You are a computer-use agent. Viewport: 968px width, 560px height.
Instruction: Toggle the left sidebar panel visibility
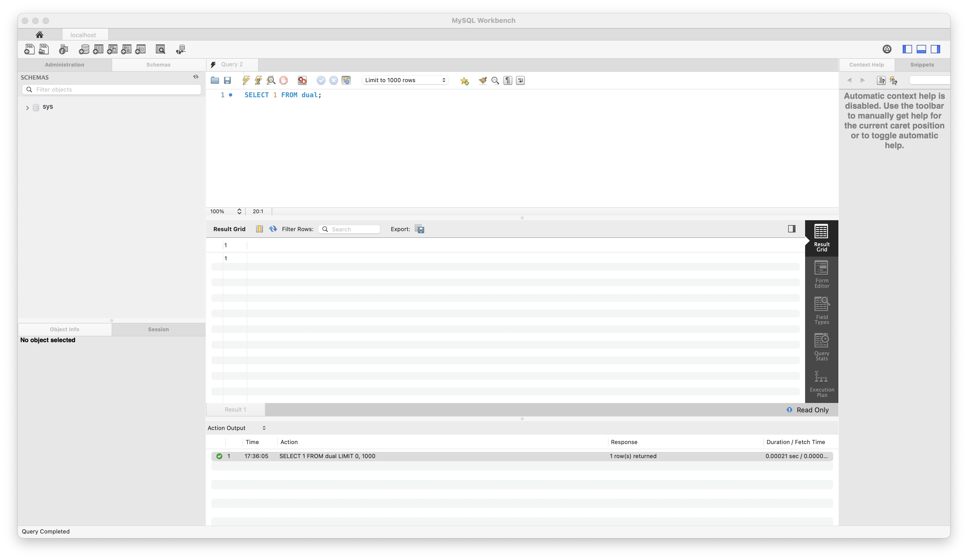coord(907,49)
